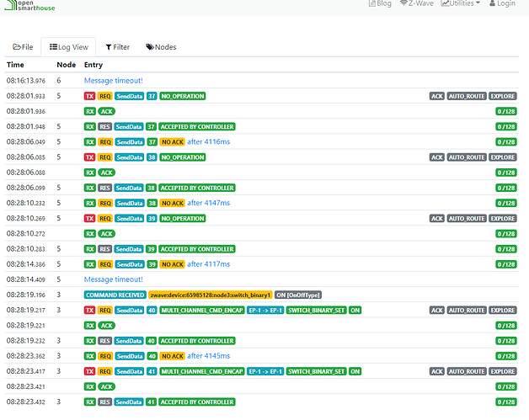Click NO ACK badge at 08:28:14.386
The image size is (529, 420).
(x=173, y=264)
